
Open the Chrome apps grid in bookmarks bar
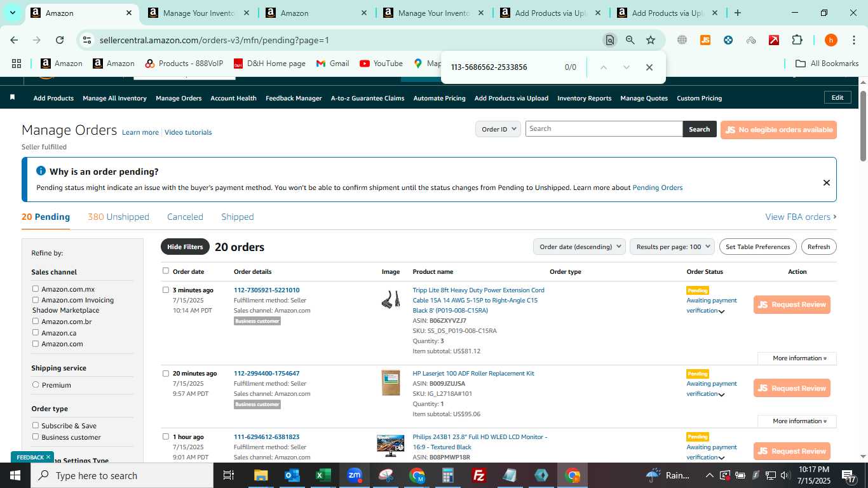pyautogui.click(x=17, y=64)
